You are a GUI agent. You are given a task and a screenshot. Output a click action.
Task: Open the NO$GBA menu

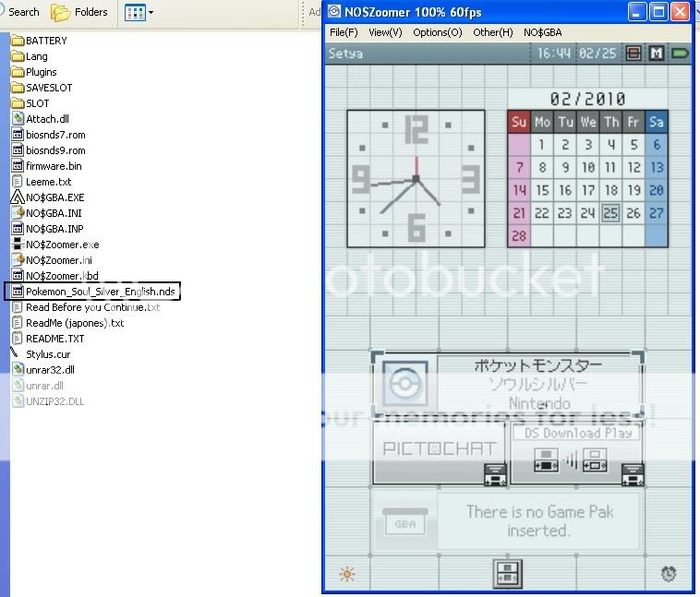[x=542, y=32]
